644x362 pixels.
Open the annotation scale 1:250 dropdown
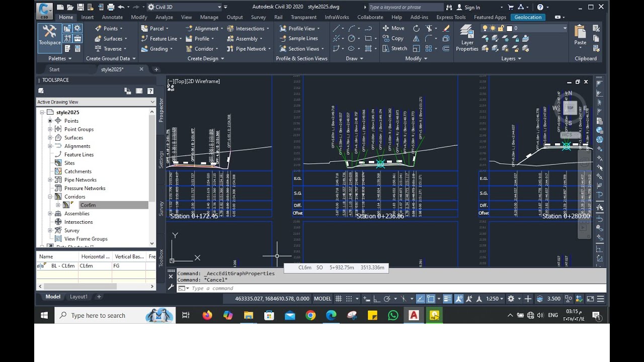point(495,299)
